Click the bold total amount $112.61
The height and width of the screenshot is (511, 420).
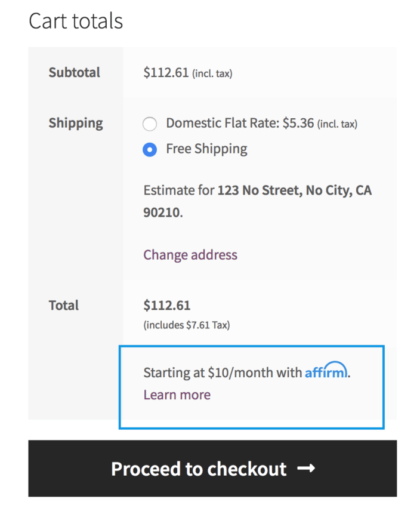tap(167, 306)
